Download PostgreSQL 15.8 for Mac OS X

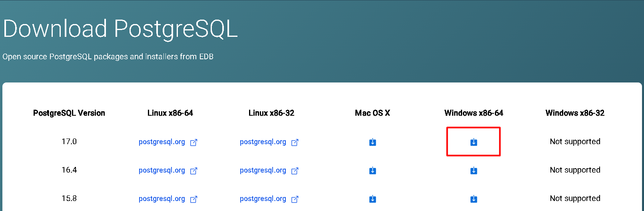coord(373,199)
